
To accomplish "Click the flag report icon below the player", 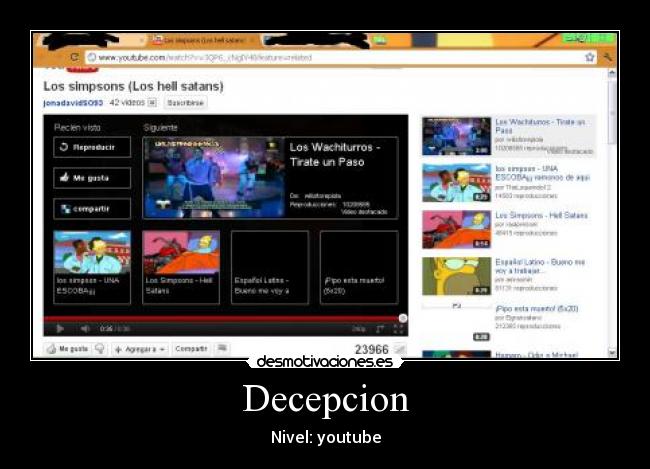I will point(222,348).
